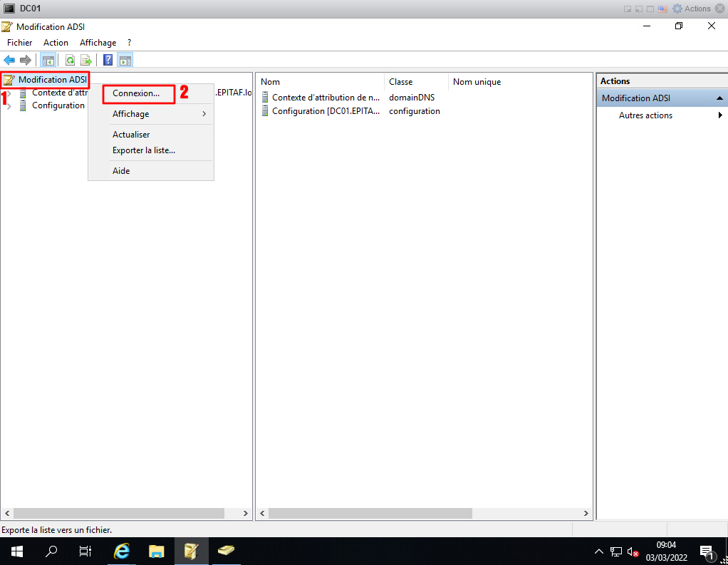Open the Fichier menu in menu bar
The image size is (728, 565).
coord(20,43)
